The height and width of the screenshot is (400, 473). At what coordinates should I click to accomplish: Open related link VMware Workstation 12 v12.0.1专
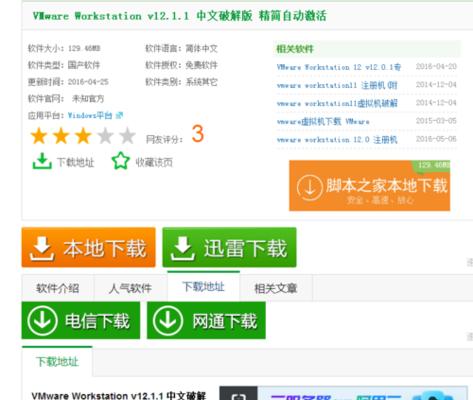point(339,67)
